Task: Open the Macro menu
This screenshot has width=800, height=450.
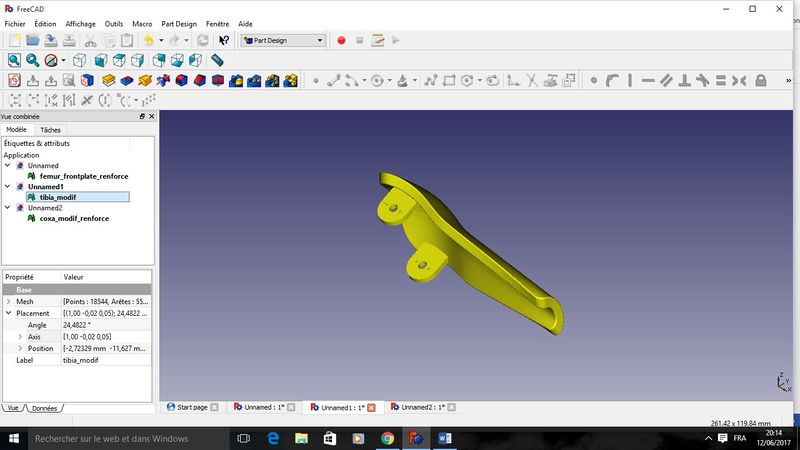Action: point(142,23)
